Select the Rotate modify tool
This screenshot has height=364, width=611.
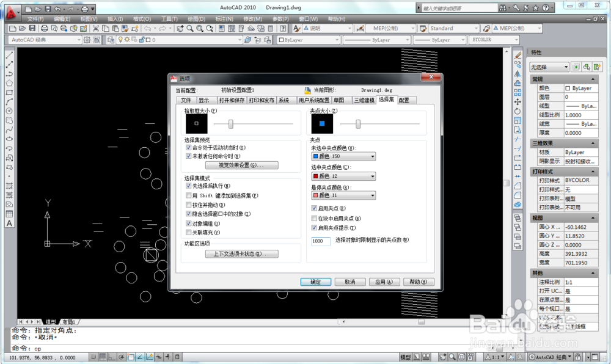tap(518, 111)
